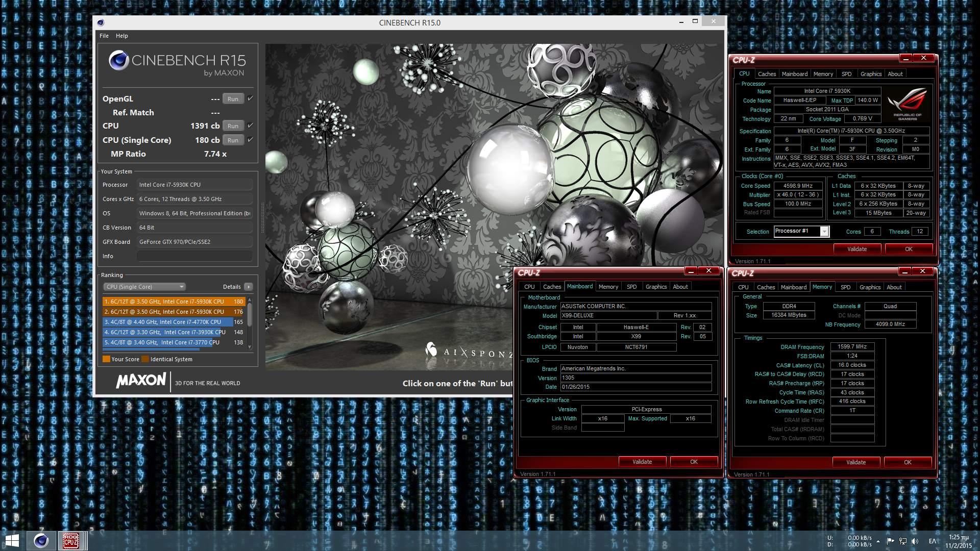
Task: Click Validate in CPU-Z Memory window
Action: 856,462
